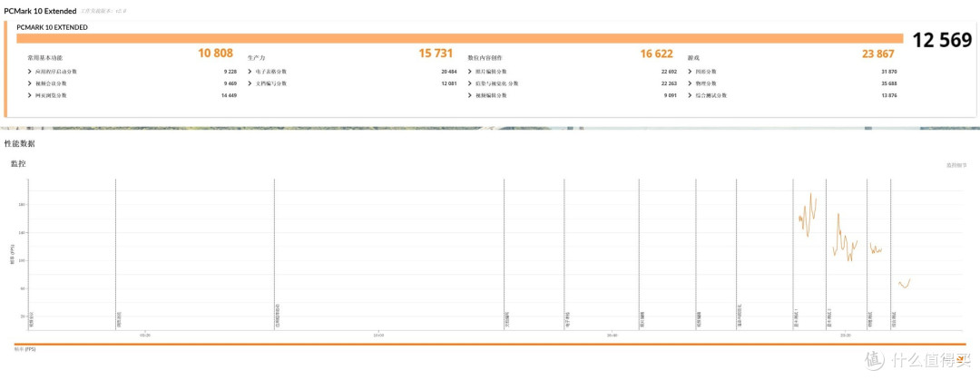Click the 监控 chart heading
The width and height of the screenshot is (980, 380).
18,164
